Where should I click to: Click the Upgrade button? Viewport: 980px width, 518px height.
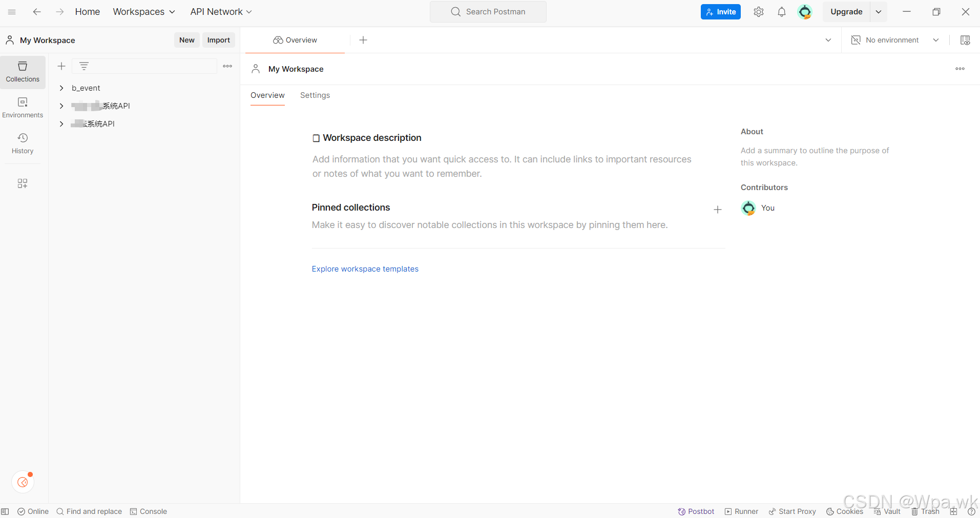846,12
